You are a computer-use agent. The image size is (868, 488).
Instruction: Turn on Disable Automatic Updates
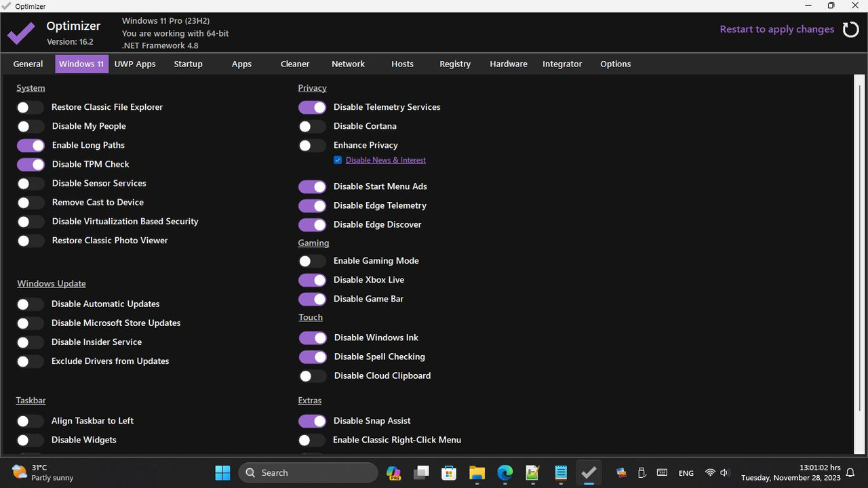(31, 304)
